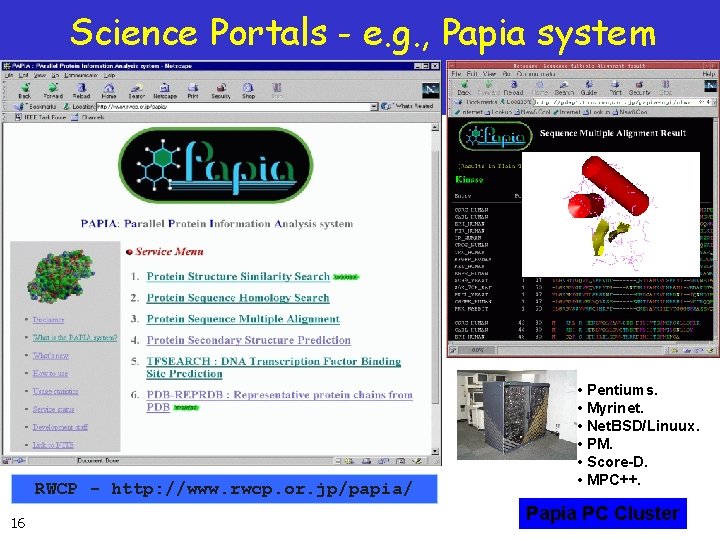
Task: Click the scroll-down arrow in the PAPIA window
Action: coord(435,451)
